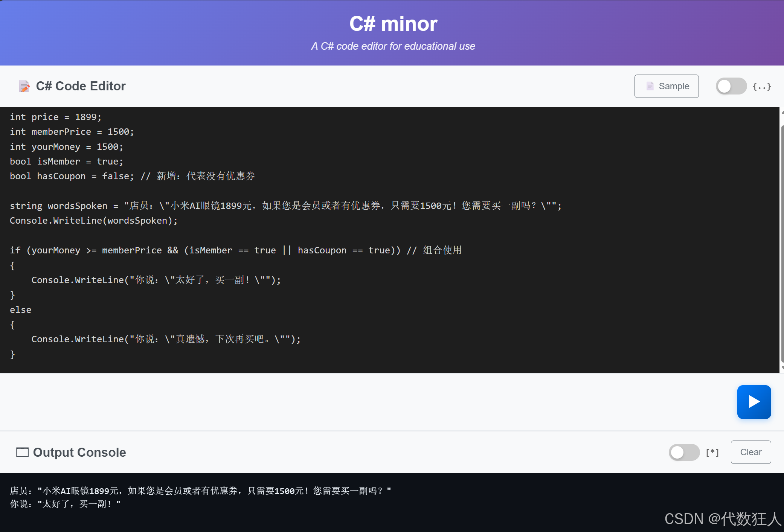The image size is (784, 532).
Task: Click the blue Run play button
Action: pos(753,402)
